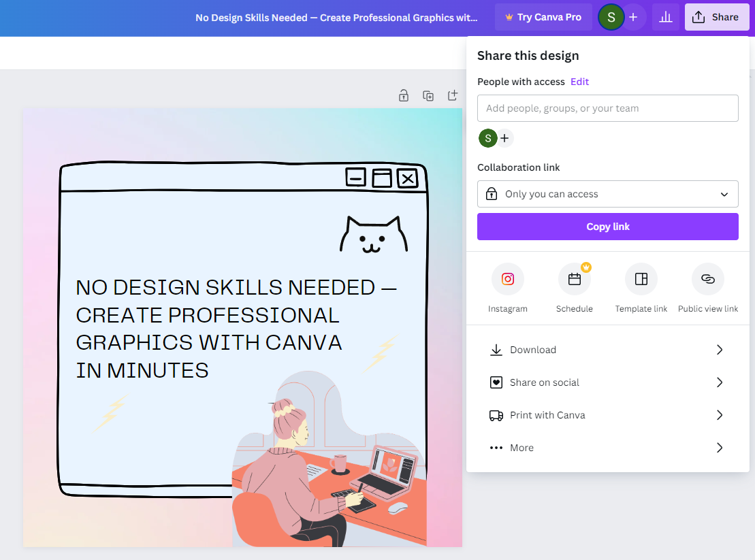Lock the page using padlock icon

pos(404,96)
